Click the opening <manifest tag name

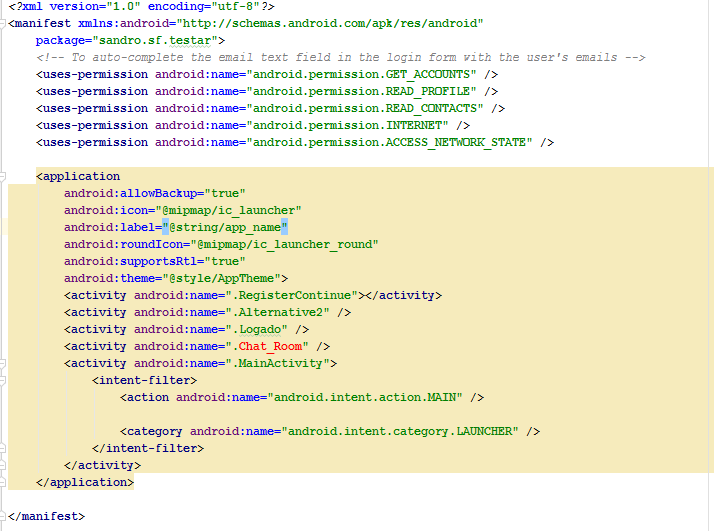point(40,23)
